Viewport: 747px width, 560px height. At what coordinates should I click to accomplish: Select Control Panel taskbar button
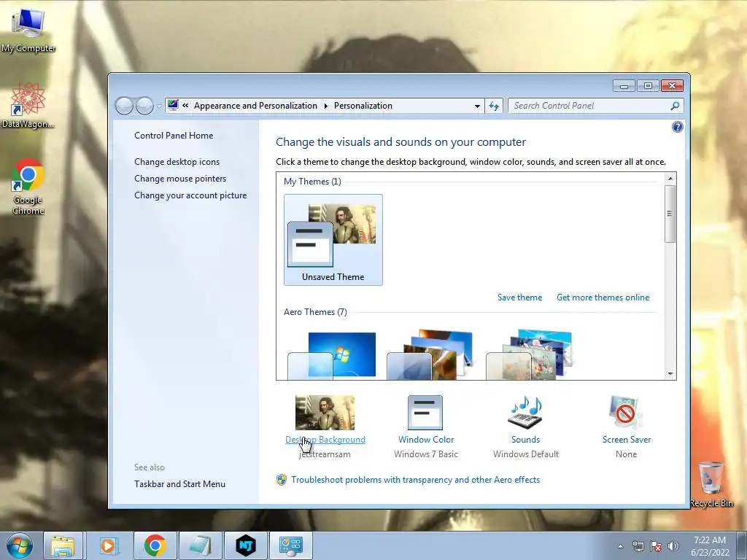[x=291, y=545]
